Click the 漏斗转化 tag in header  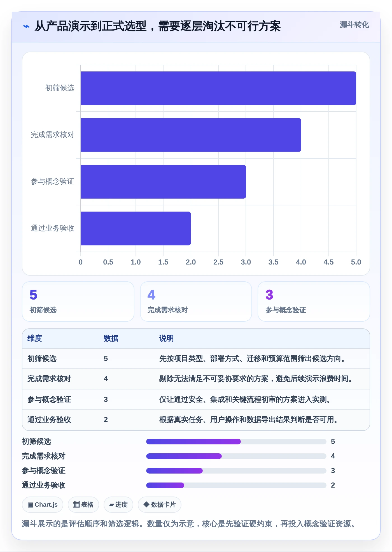[x=354, y=25]
